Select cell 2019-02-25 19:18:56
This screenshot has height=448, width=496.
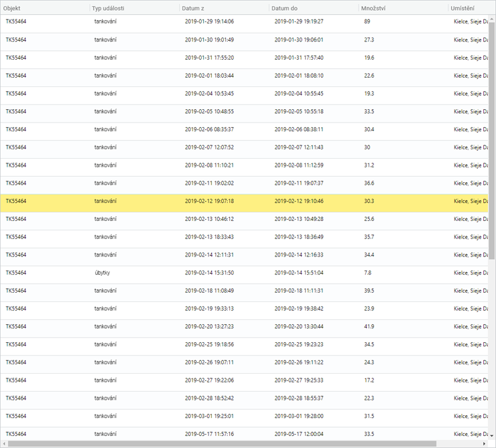209,344
